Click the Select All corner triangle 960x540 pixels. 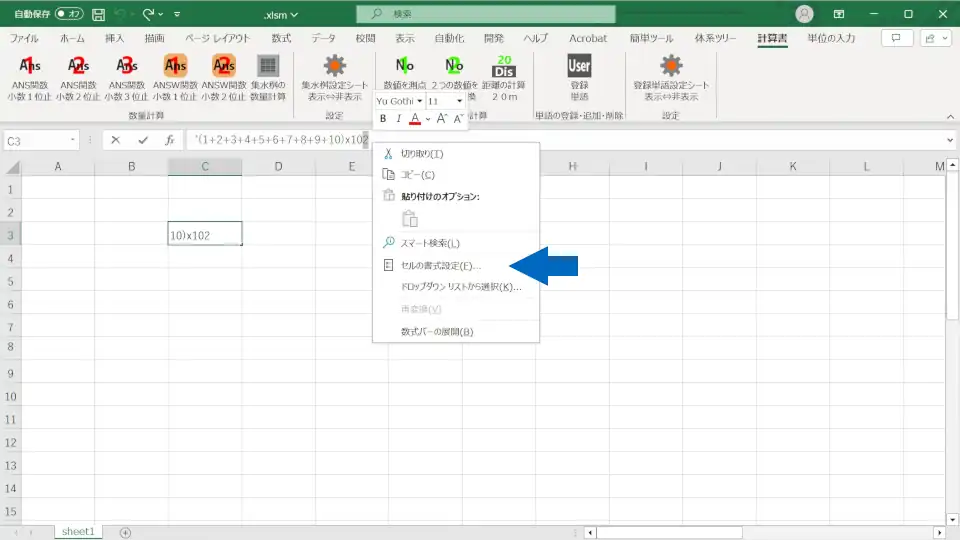click(x=12, y=167)
